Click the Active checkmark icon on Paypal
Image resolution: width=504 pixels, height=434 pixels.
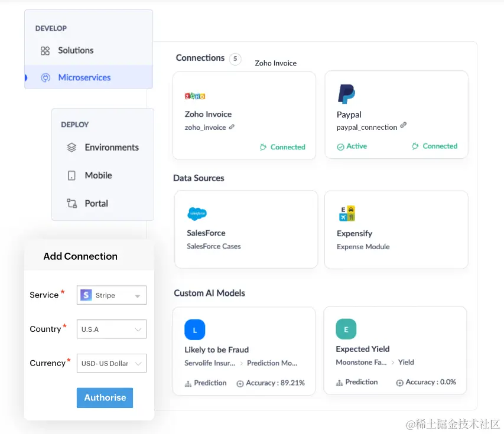click(x=340, y=147)
